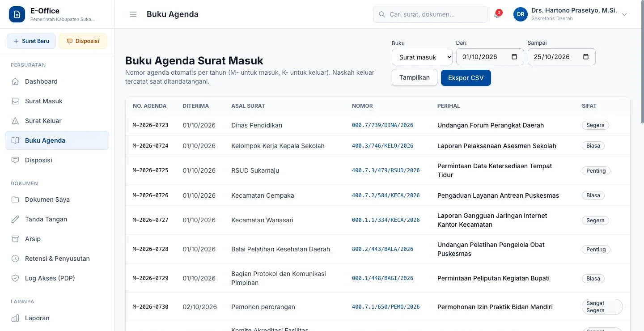Click the Log Akses shield icon
This screenshot has height=331, width=644.
[x=15, y=278]
